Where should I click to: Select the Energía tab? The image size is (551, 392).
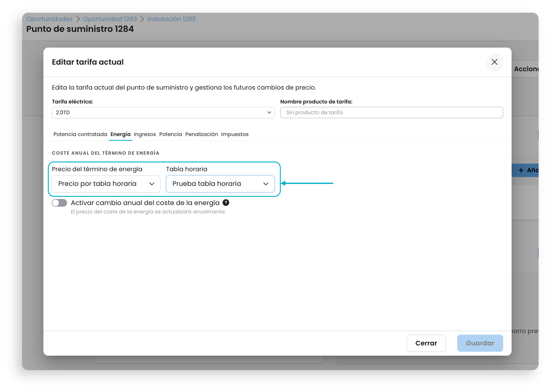[x=120, y=134]
